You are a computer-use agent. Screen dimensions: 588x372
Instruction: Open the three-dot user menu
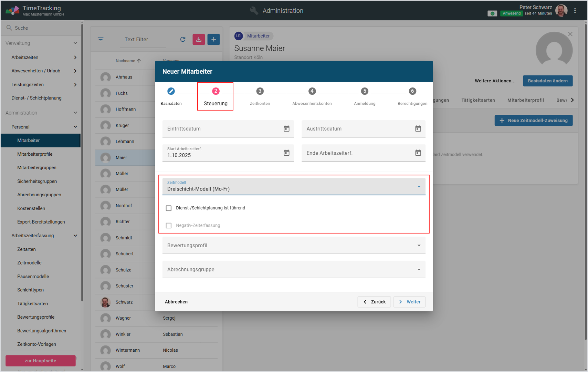click(x=575, y=11)
